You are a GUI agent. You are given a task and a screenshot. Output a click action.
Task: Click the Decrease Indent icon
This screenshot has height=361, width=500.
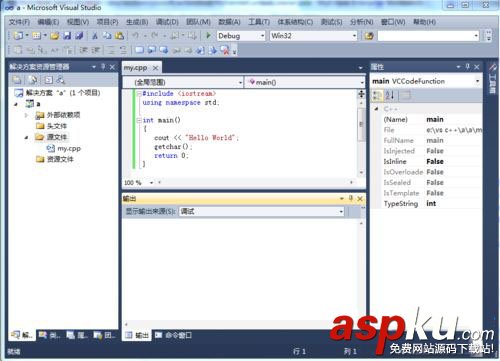(x=83, y=50)
